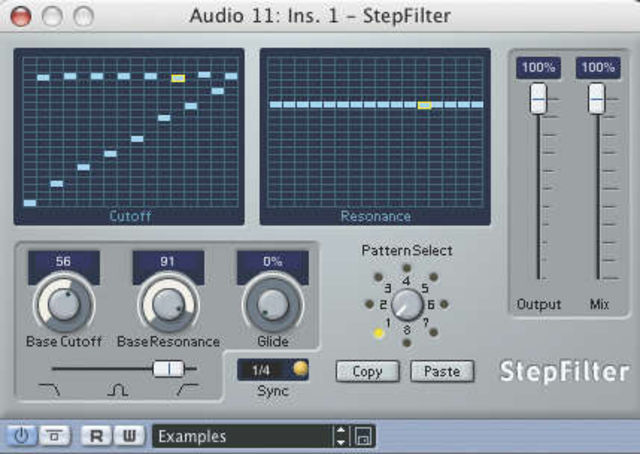This screenshot has height=454, width=640.
Task: Click the lowest first Cutoff step block
Action: tap(30, 203)
